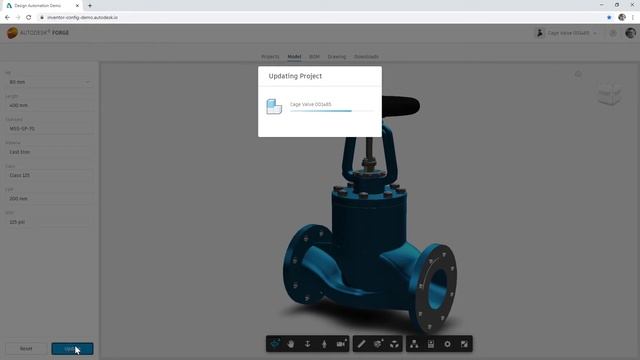
Task: Expand the 80 mm size dropdown
Action: [49, 82]
